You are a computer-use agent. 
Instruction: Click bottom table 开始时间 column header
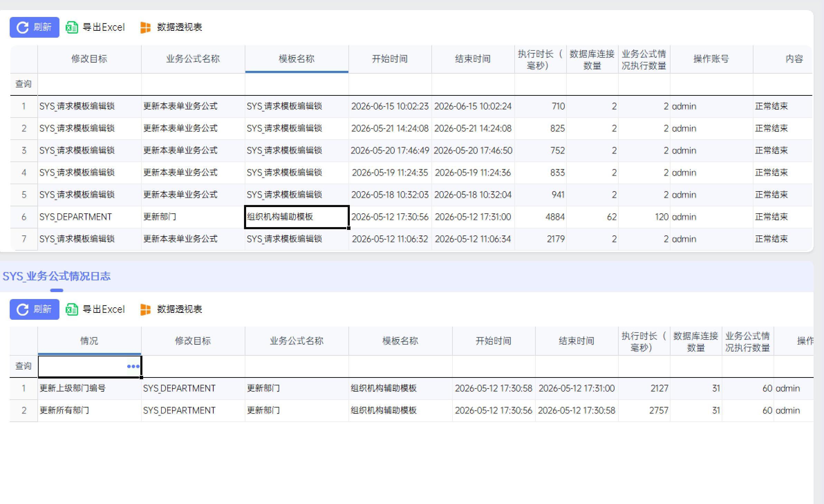(x=494, y=341)
